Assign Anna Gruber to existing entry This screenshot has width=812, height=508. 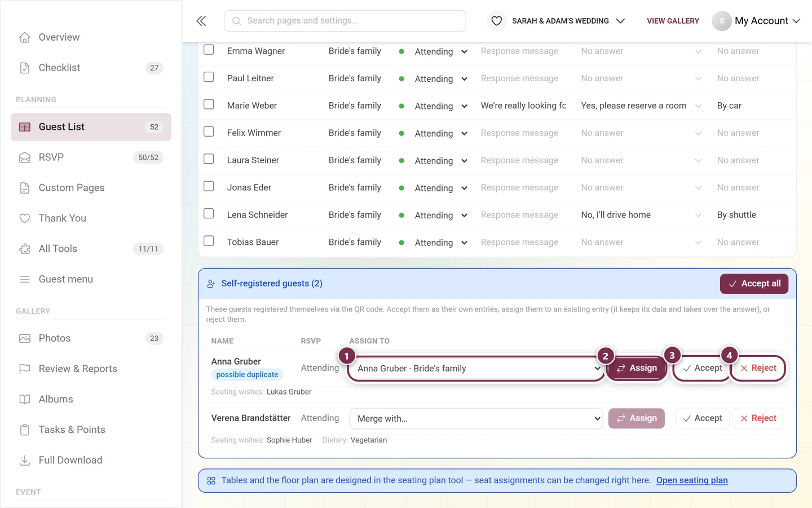click(x=637, y=369)
